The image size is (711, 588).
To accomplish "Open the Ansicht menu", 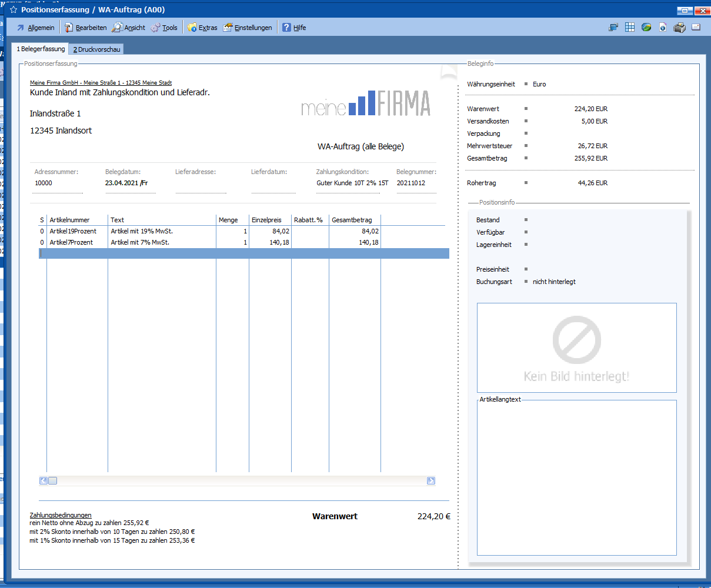I will pyautogui.click(x=129, y=28).
